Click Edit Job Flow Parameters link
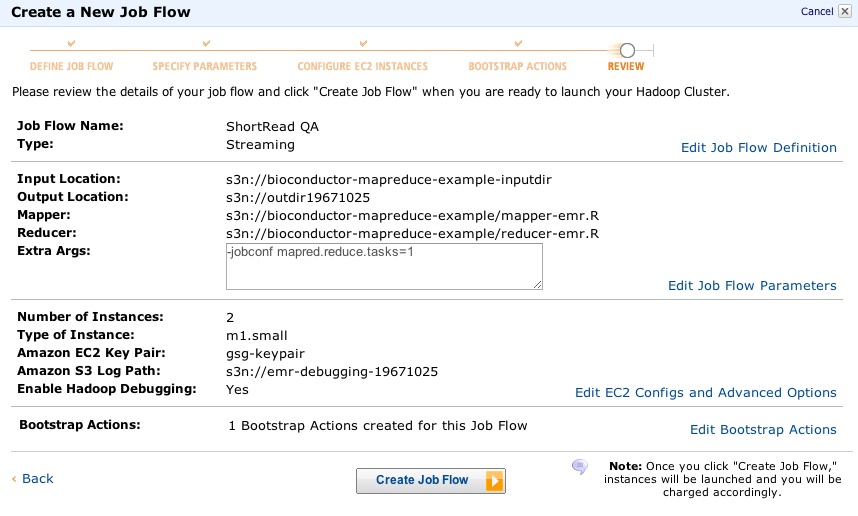Image resolution: width=858 pixels, height=516 pixels. pos(752,286)
